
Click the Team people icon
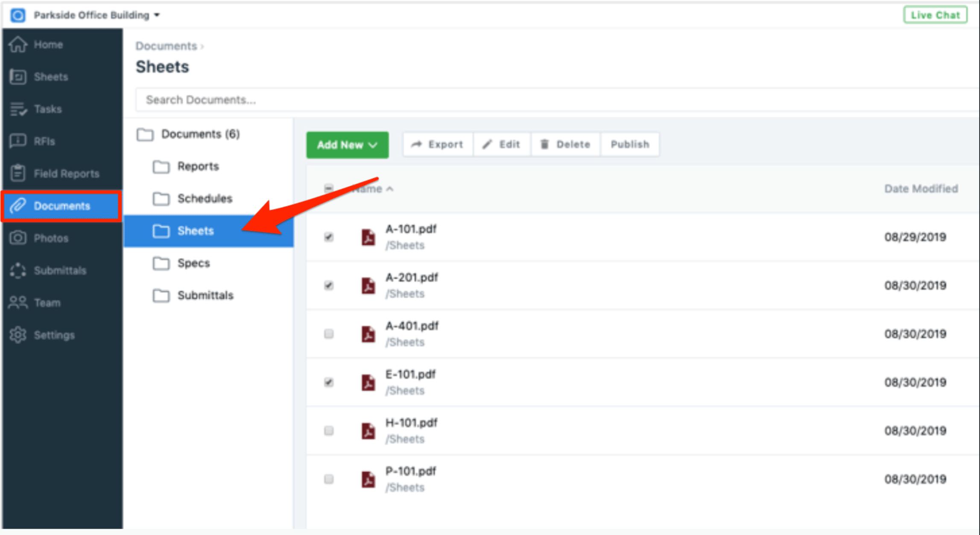coord(18,302)
